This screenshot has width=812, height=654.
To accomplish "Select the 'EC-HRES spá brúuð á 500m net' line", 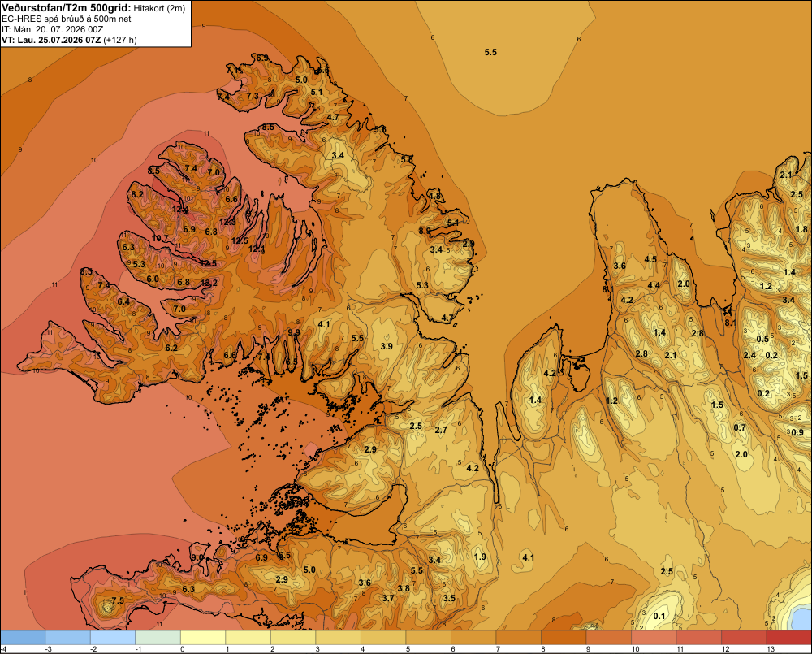I will (67, 19).
